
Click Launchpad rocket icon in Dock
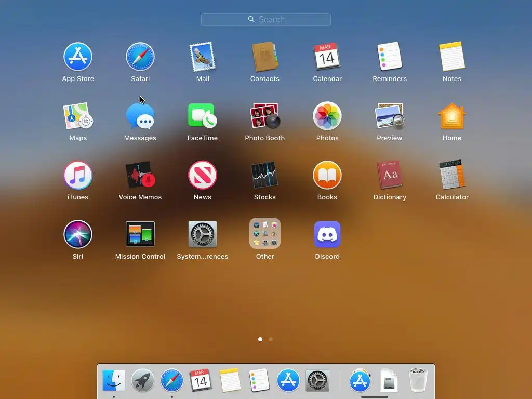point(142,380)
